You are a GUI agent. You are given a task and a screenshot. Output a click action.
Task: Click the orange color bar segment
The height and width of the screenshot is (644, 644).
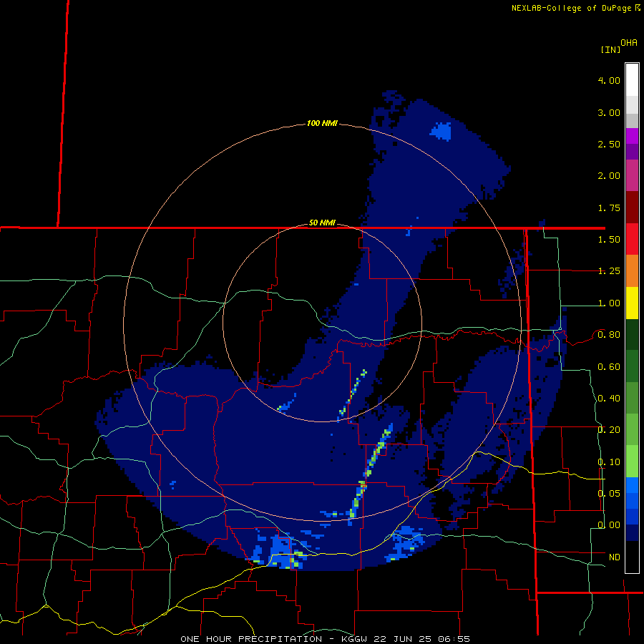coord(632,271)
